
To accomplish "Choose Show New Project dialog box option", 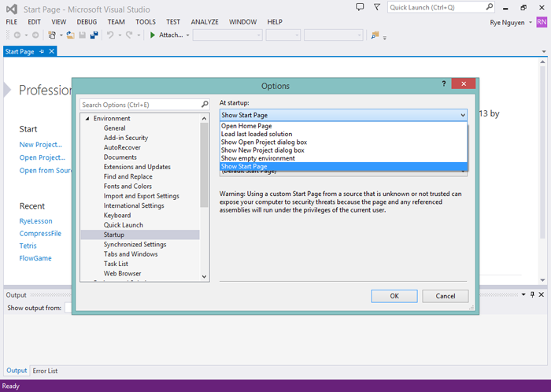I will [x=343, y=150].
